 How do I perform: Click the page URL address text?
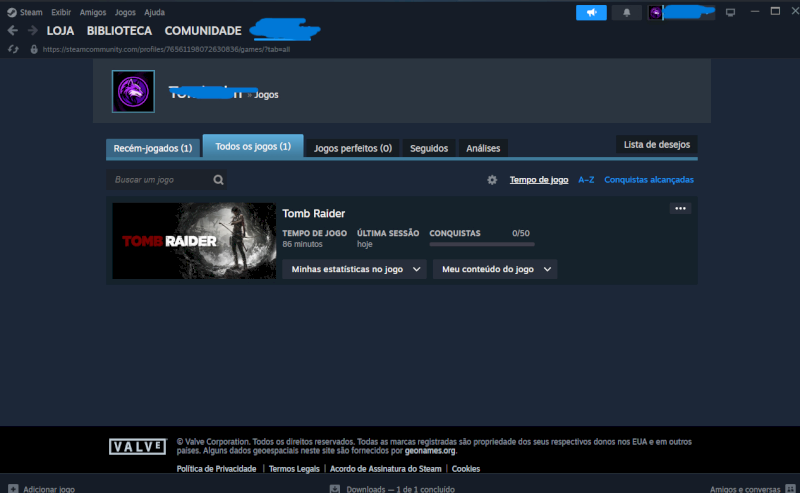click(x=166, y=50)
